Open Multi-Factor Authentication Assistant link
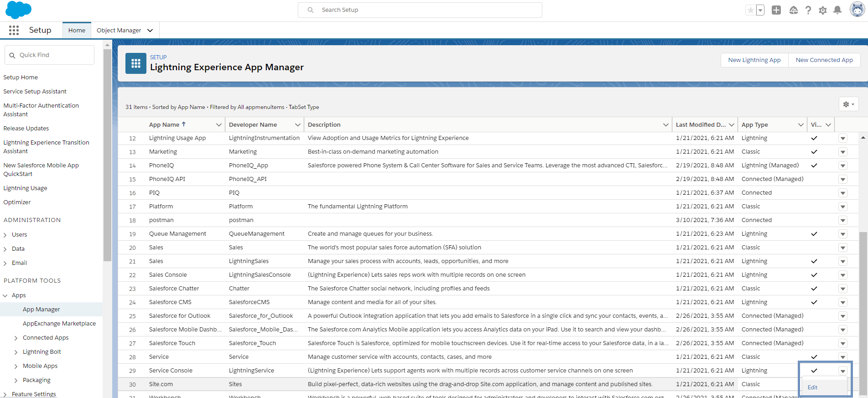The height and width of the screenshot is (398, 868). [41, 110]
